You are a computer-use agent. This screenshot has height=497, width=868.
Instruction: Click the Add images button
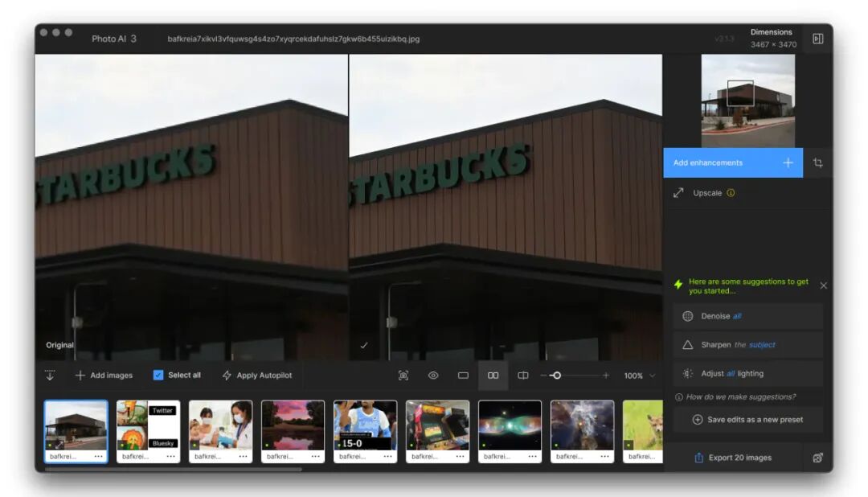[x=104, y=375]
